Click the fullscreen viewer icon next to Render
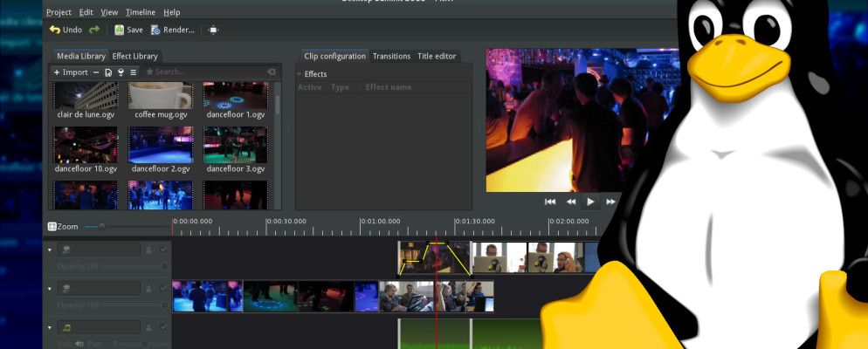Image resolution: width=868 pixels, height=349 pixels. pos(214,30)
